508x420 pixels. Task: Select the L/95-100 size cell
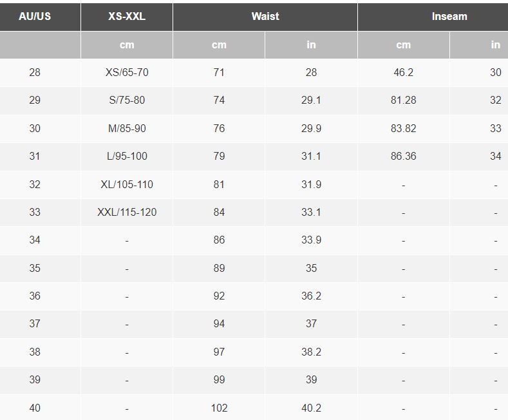pyautogui.click(x=127, y=156)
